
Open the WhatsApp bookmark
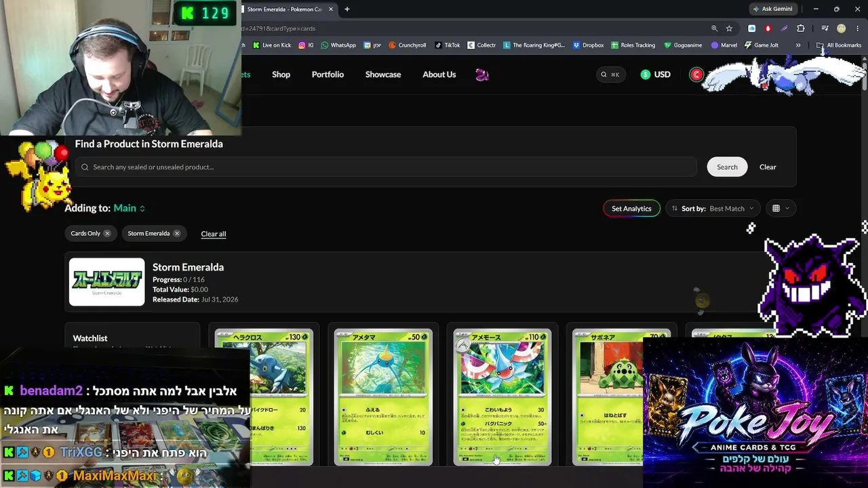tap(338, 45)
